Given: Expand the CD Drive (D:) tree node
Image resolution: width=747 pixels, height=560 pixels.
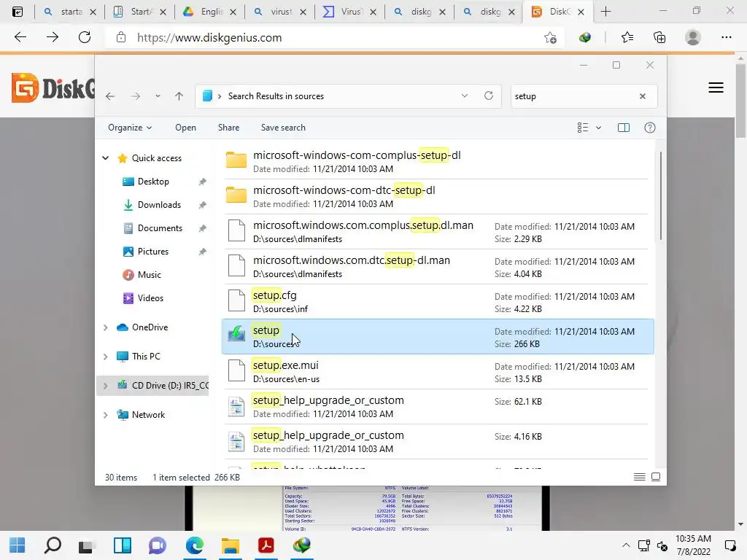Looking at the screenshot, I should 105,386.
